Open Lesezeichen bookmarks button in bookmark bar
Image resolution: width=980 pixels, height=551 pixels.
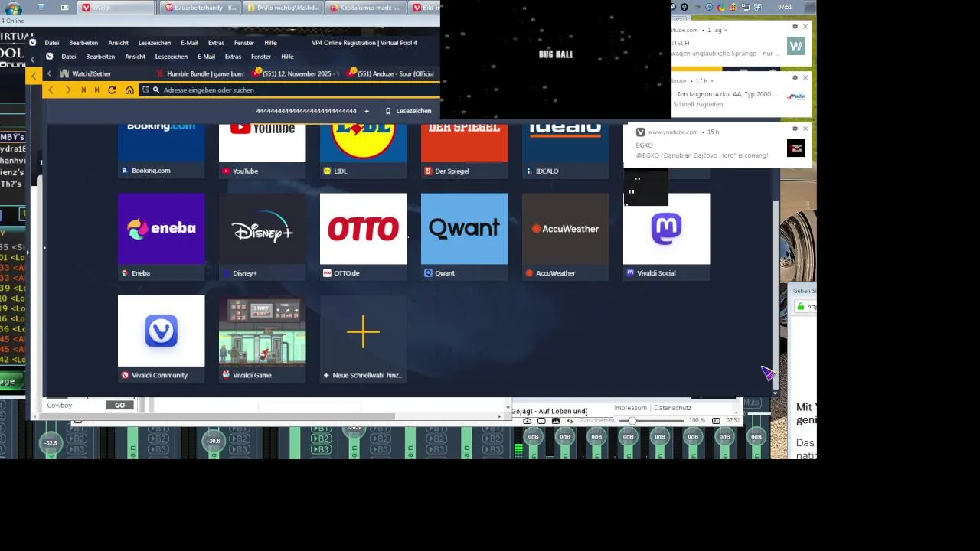click(x=409, y=111)
